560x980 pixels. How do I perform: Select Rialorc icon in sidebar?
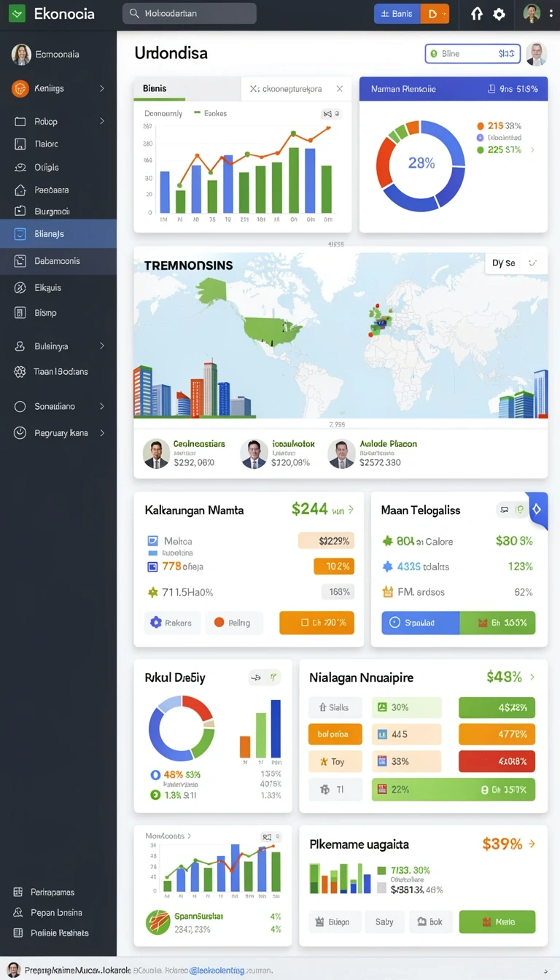pos(20,144)
